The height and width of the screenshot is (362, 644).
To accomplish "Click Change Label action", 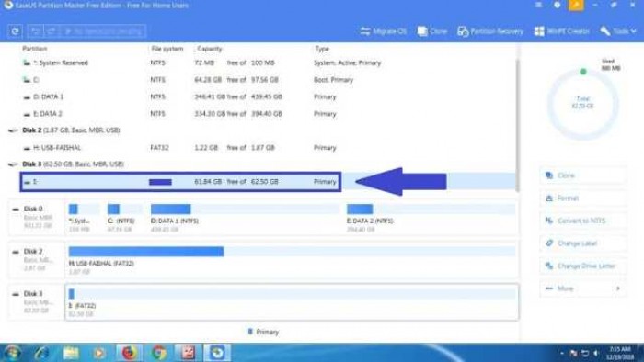I will [x=582, y=243].
